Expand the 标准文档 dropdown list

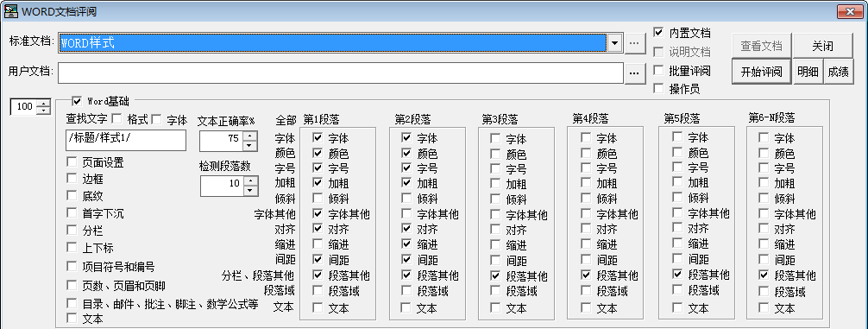click(614, 42)
